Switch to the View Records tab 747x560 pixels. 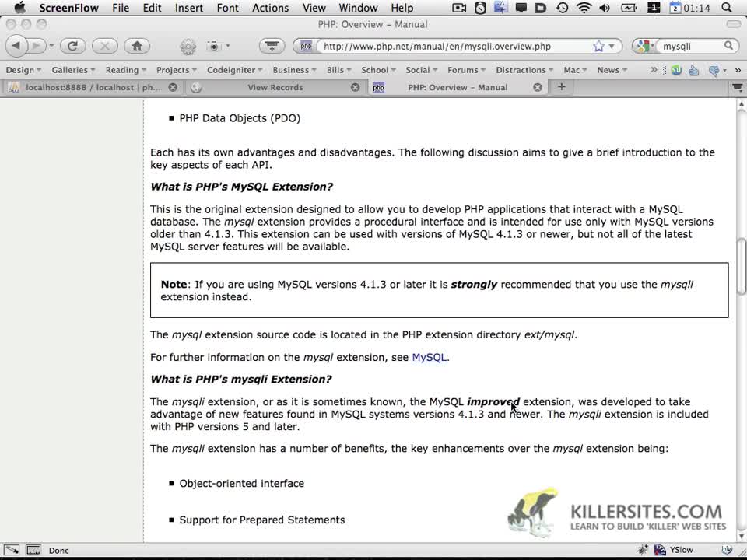(275, 87)
